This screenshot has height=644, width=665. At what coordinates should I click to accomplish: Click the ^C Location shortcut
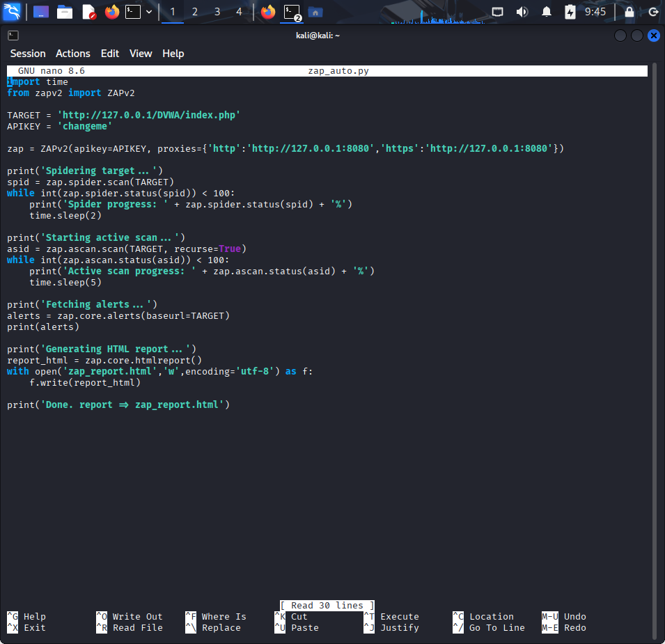click(x=483, y=616)
